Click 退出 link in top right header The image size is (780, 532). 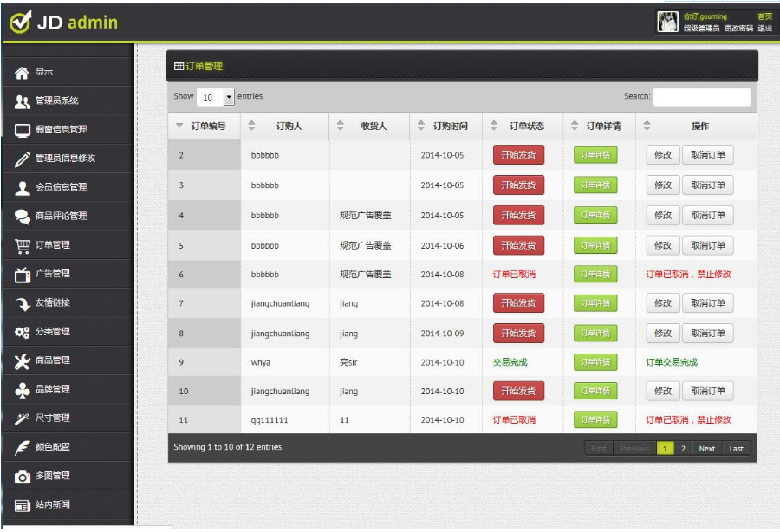click(x=764, y=29)
